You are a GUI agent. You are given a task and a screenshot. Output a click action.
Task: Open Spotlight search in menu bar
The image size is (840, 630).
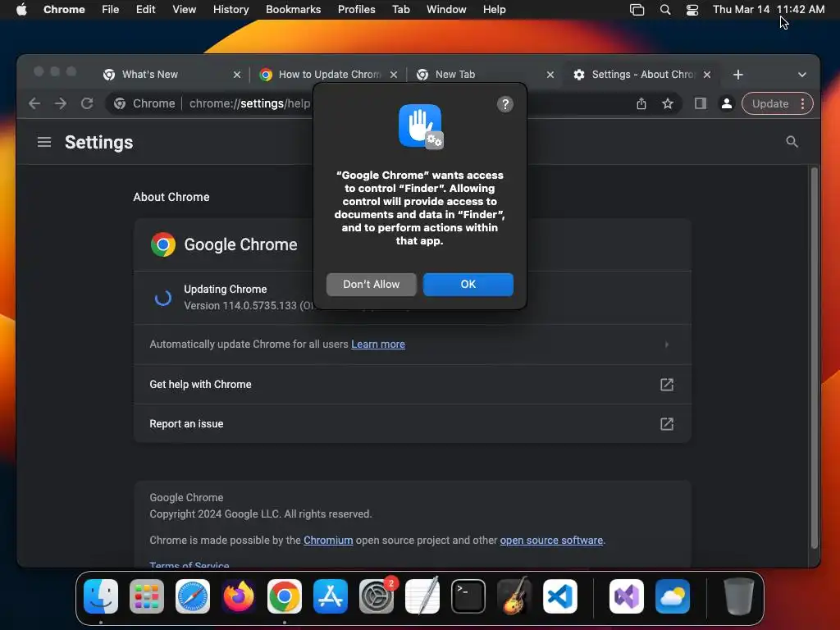pos(664,10)
